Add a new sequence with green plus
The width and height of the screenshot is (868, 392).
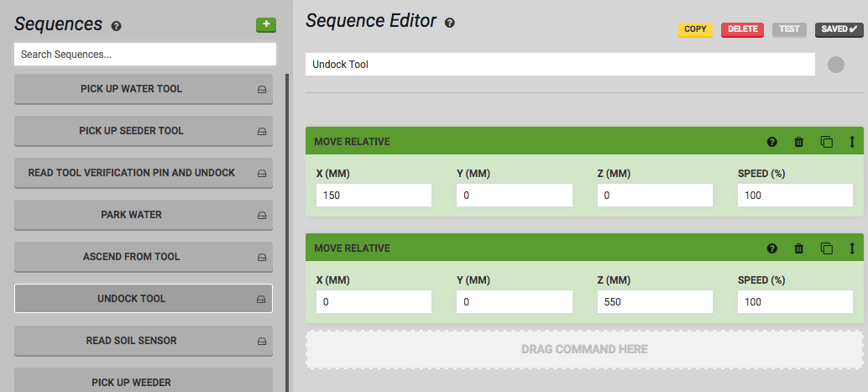point(266,24)
